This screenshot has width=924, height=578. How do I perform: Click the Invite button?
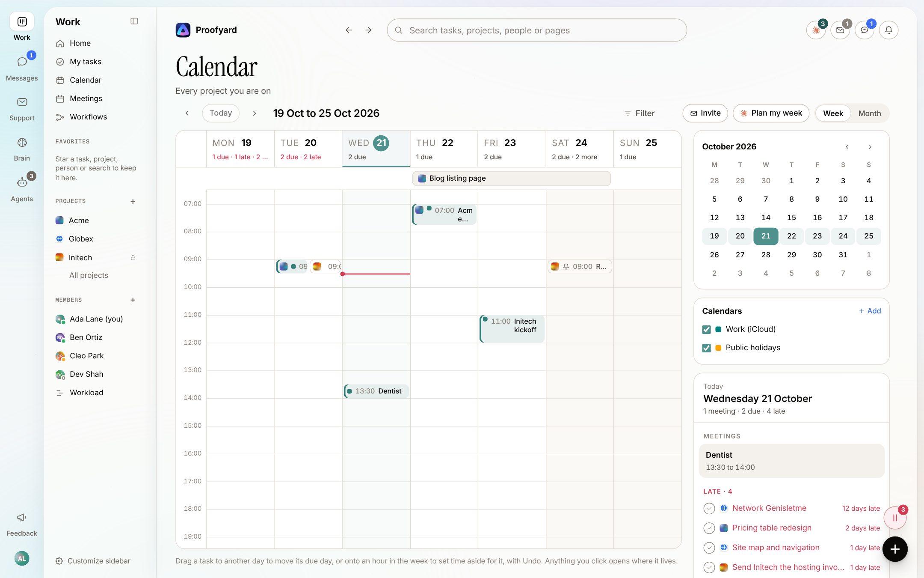click(705, 113)
